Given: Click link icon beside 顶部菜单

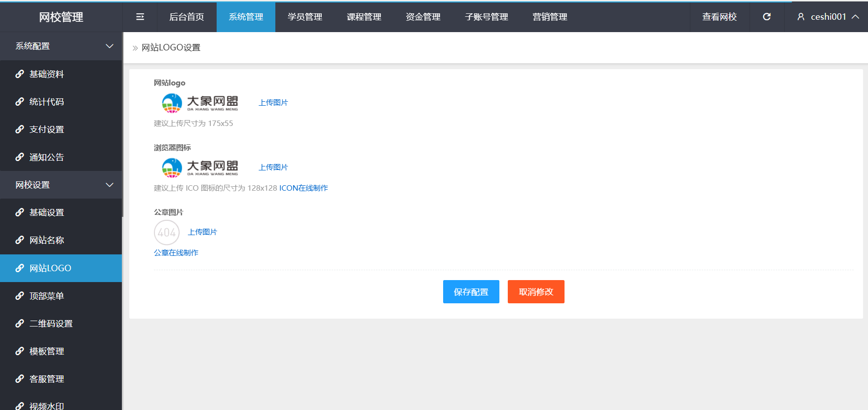Looking at the screenshot, I should click(20, 296).
